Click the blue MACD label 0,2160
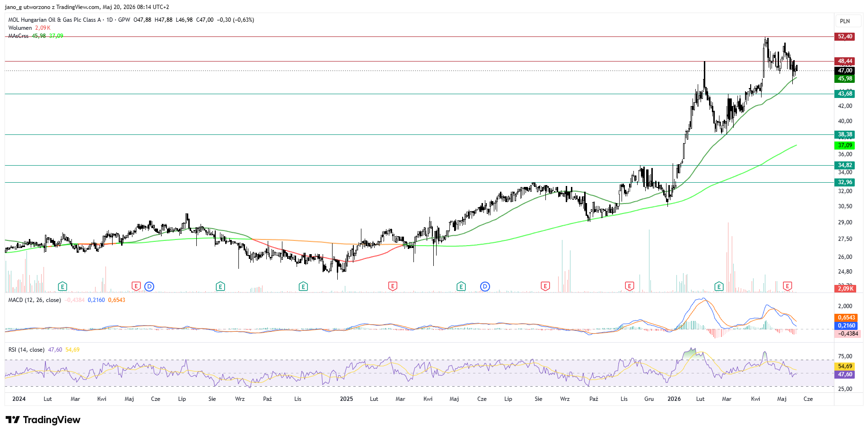This screenshot has height=434, width=868. [x=846, y=326]
